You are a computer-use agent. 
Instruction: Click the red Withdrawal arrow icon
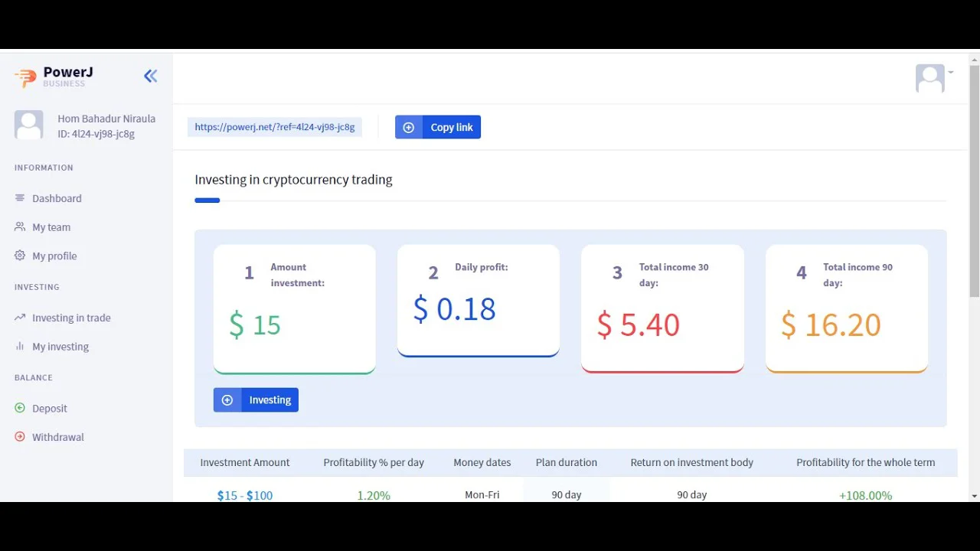[20, 437]
